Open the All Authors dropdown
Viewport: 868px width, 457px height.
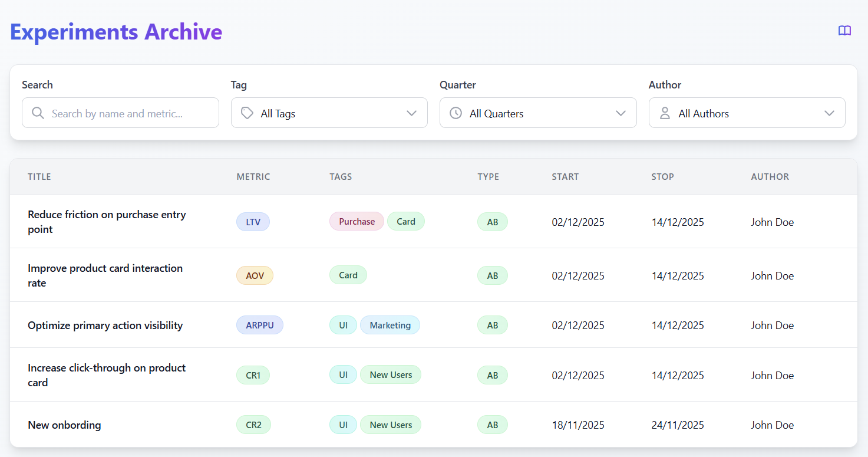[747, 113]
